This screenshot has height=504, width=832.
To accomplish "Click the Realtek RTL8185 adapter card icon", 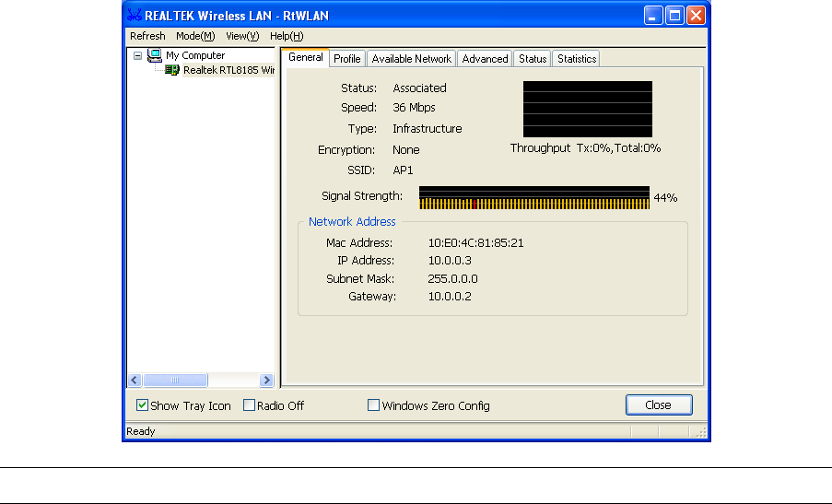I will [172, 70].
